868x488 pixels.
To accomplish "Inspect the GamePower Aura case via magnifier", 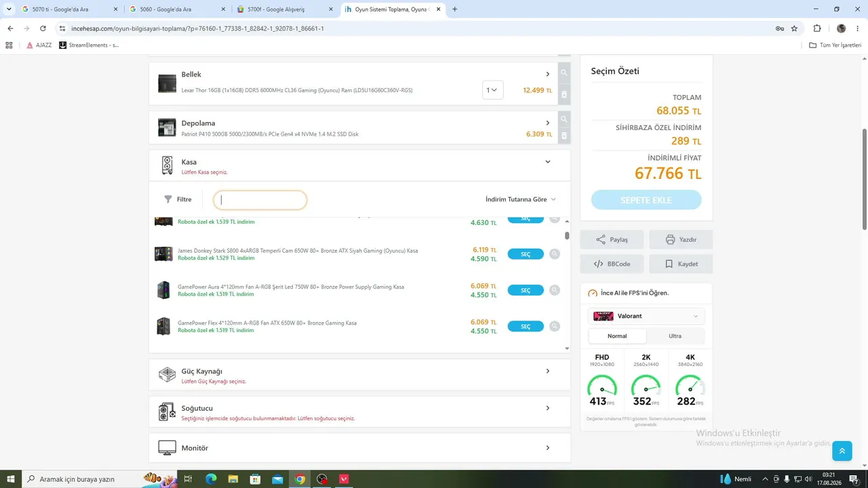I will coord(555,290).
